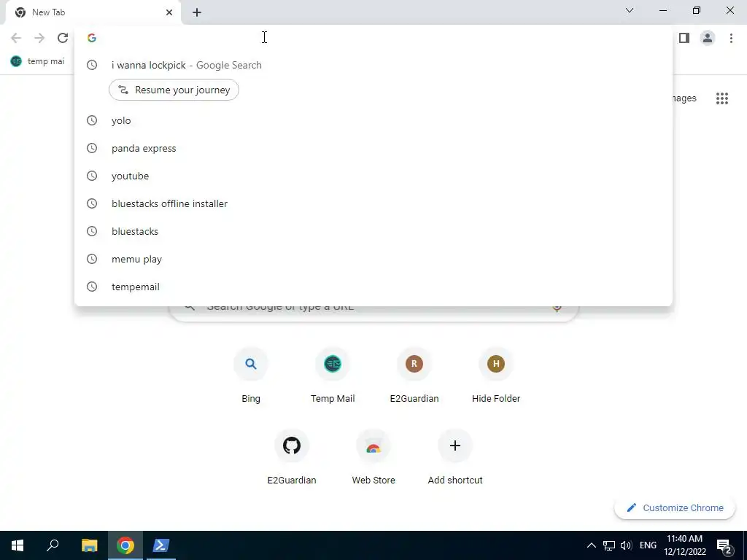747x560 pixels.
Task: Open the notification center icon
Action: [723, 545]
